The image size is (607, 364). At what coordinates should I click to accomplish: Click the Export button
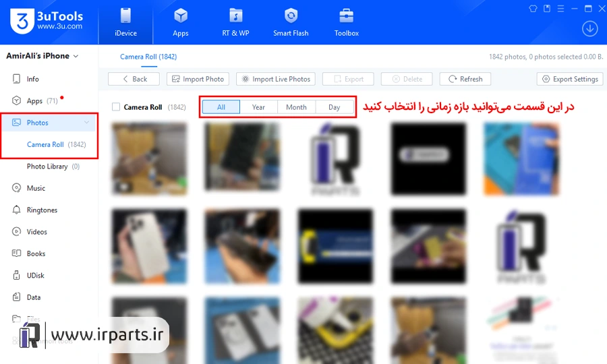(348, 79)
